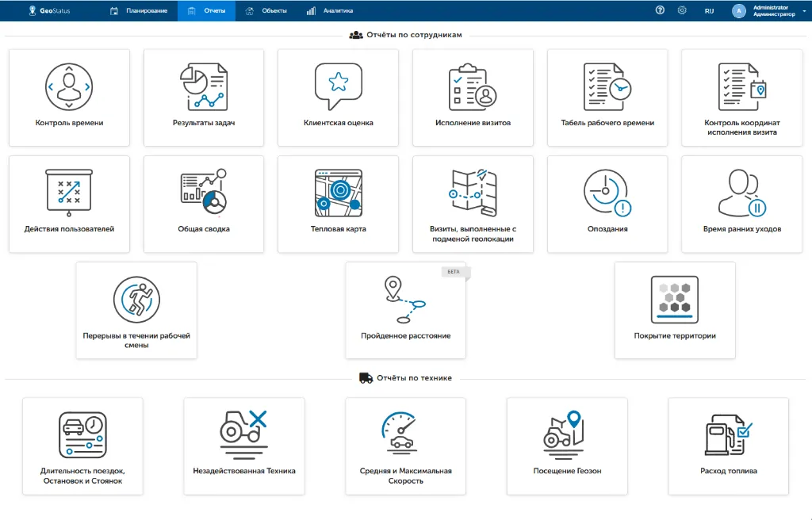The height and width of the screenshot is (520, 812).
Task: Open the Контроль времени report icon
Action: pos(69,86)
